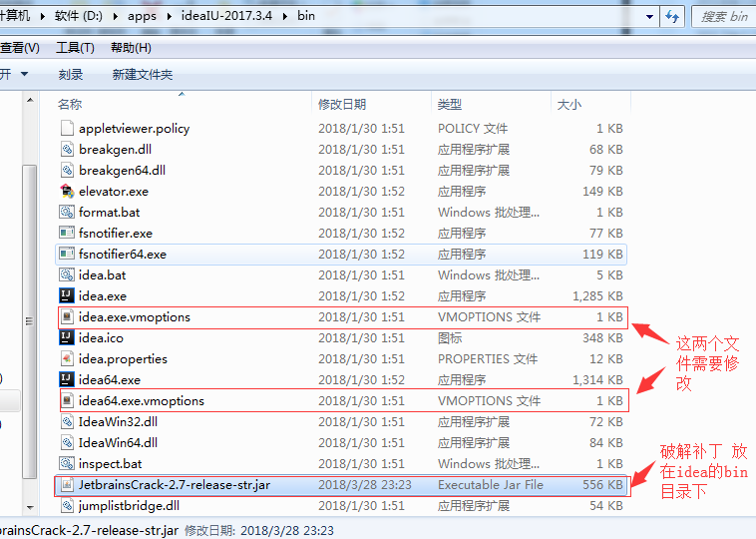
Task: Expand the arrow before 软件 (D:) in the path
Action: pos(43,16)
